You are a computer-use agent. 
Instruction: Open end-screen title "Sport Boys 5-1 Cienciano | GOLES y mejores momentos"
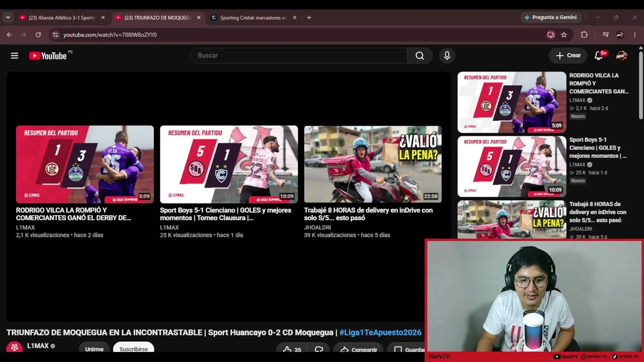click(225, 214)
